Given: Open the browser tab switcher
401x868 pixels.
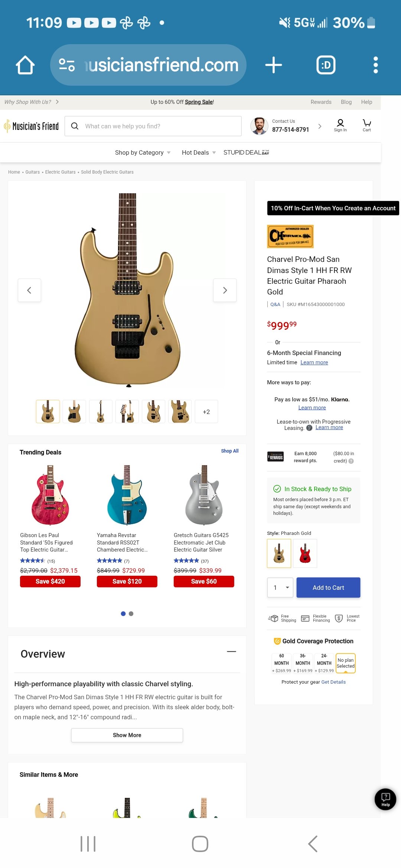Looking at the screenshot, I should tap(326, 65).
